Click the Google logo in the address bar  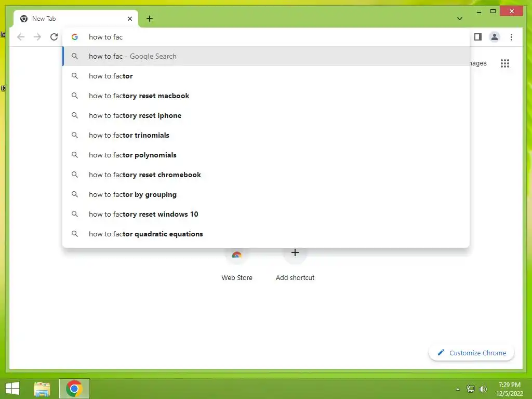[75, 37]
